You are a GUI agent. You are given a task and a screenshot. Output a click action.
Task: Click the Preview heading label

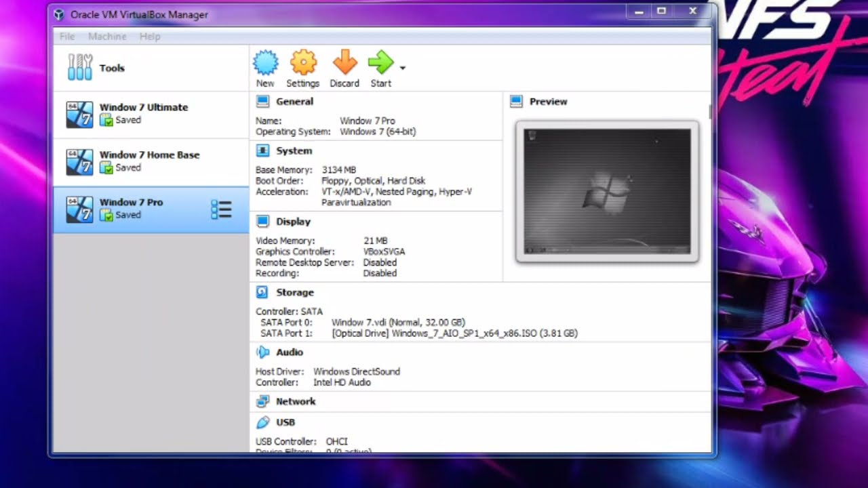coord(548,102)
